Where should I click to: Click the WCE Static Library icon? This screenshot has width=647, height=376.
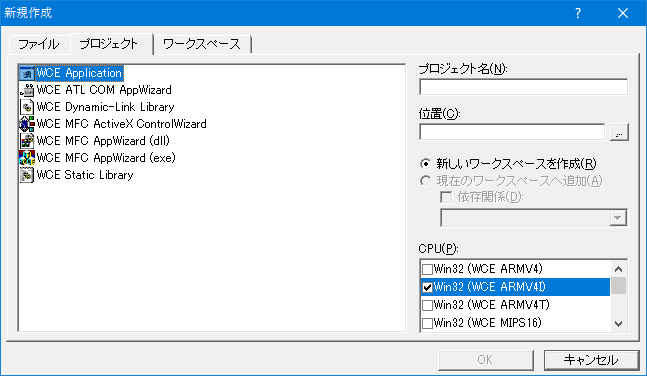point(27,175)
